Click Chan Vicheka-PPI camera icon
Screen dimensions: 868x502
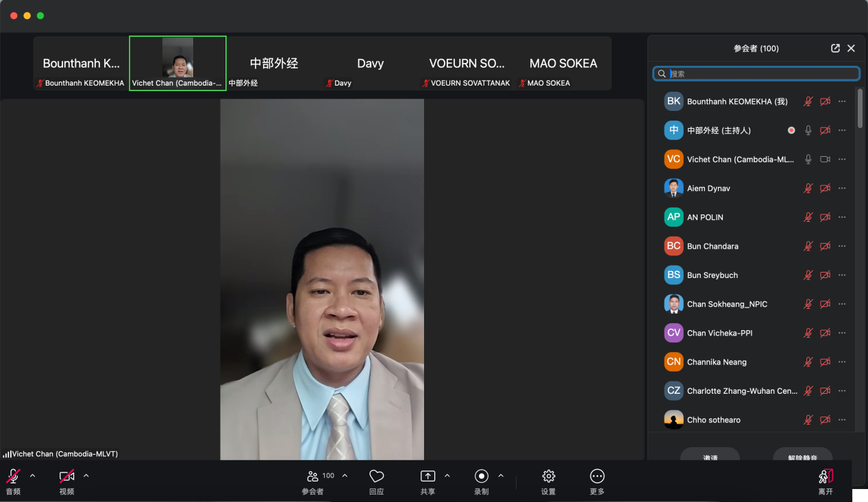(x=826, y=333)
